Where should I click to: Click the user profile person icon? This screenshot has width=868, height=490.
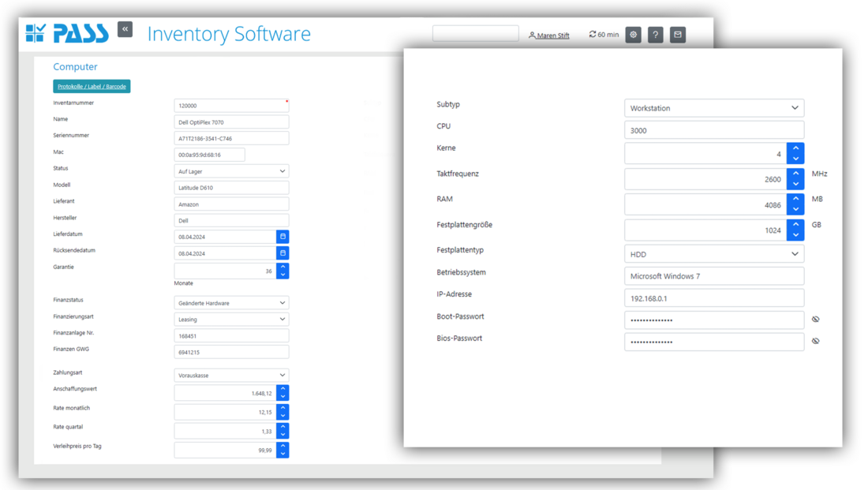coord(533,34)
